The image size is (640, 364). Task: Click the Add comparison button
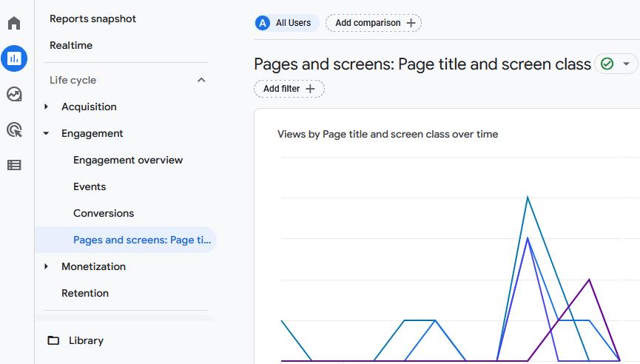coord(374,23)
